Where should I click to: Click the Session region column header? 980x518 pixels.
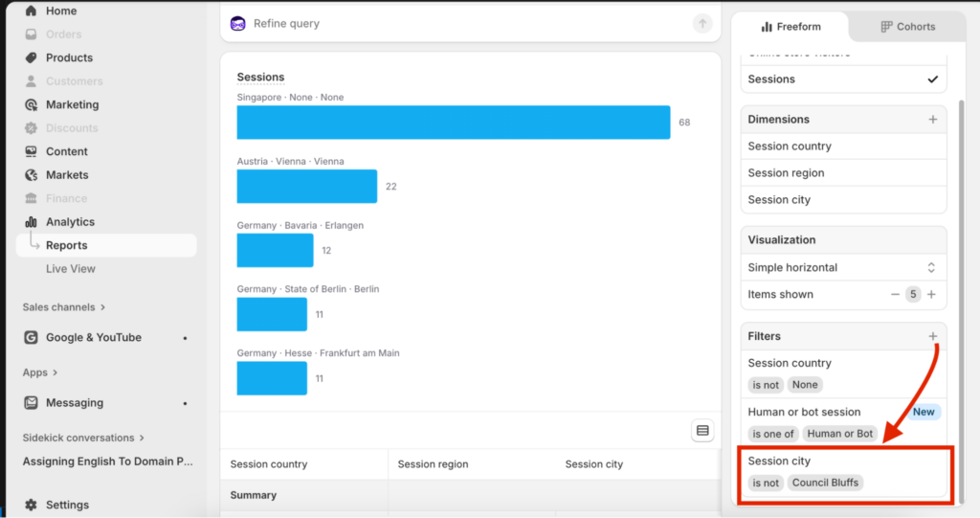pyautogui.click(x=433, y=464)
